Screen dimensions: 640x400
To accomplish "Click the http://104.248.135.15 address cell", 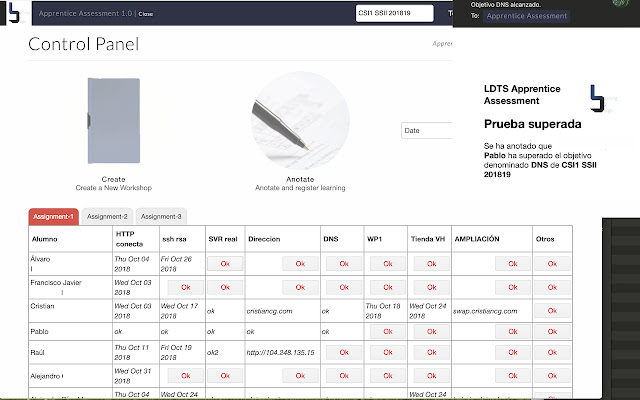I will pos(280,352).
